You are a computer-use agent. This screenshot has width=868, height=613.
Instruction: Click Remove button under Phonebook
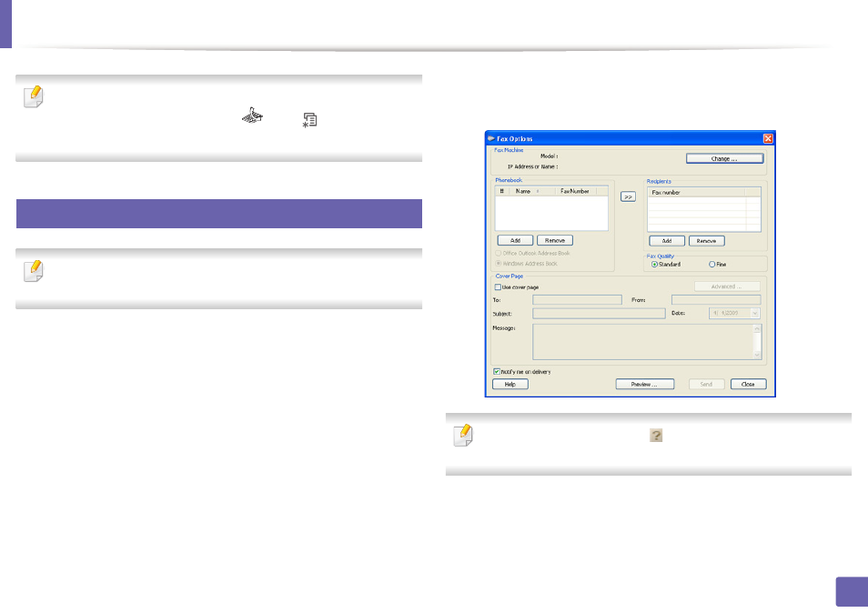tap(555, 241)
